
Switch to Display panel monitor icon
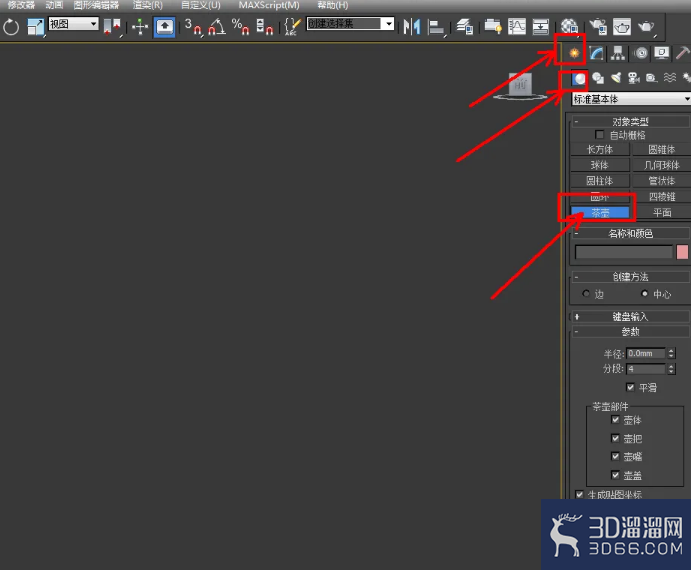click(x=661, y=53)
